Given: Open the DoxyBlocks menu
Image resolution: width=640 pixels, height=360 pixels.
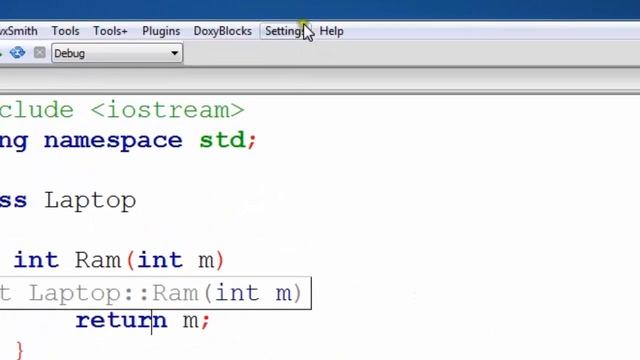Looking at the screenshot, I should point(222,31).
